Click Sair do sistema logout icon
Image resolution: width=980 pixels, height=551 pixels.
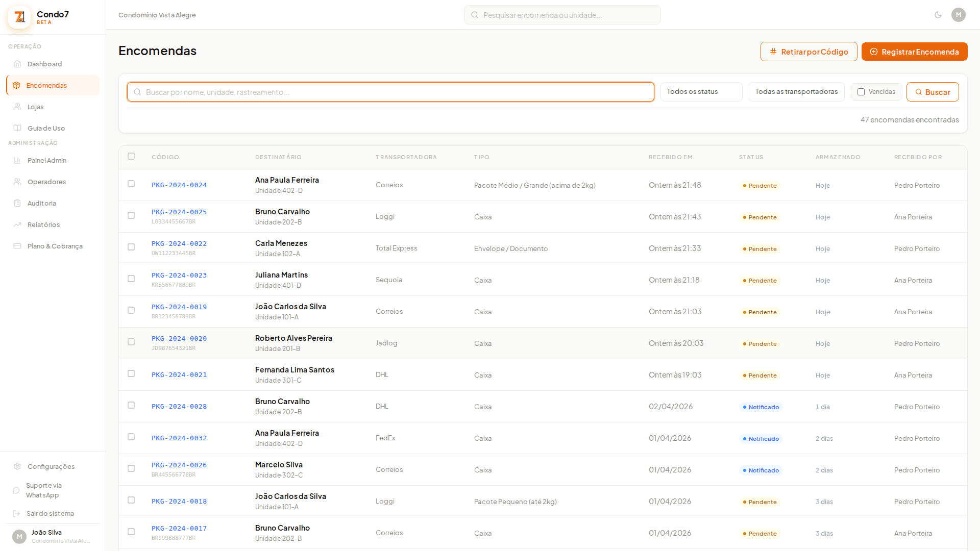[16, 514]
